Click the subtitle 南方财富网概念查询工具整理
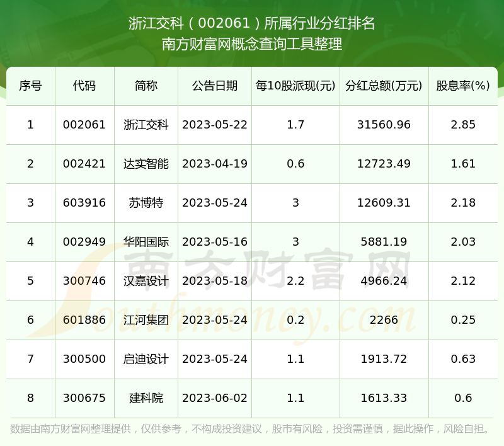The image size is (504, 446). pyautogui.click(x=252, y=45)
